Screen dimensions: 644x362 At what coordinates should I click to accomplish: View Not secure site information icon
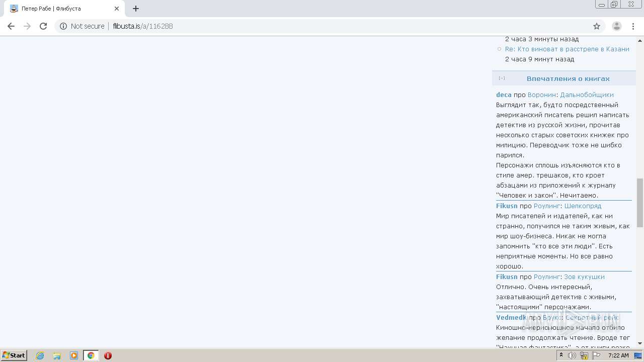coord(63,26)
